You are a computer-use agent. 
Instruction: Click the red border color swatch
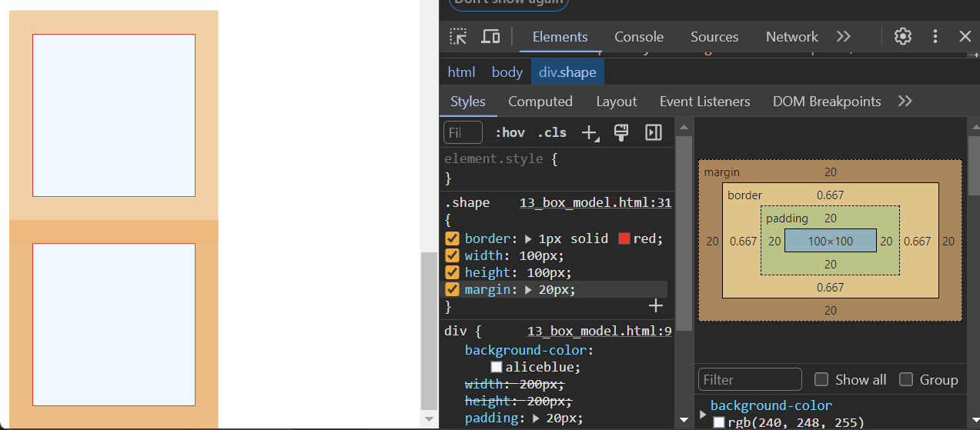624,238
